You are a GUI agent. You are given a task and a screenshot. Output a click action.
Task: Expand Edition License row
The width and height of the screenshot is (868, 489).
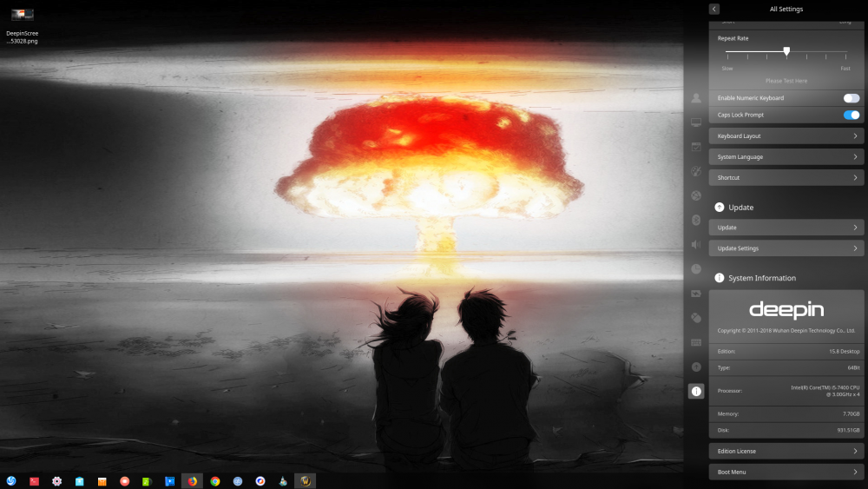tap(786, 451)
